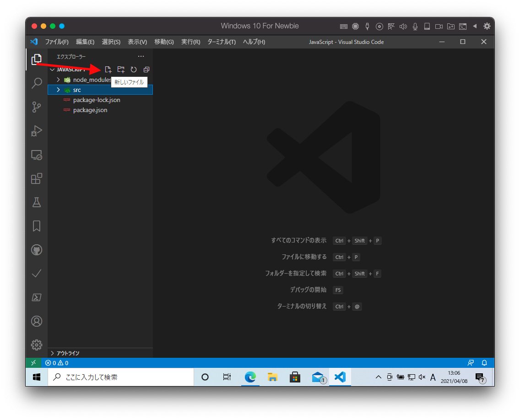Open the Explorer view in the activity bar
This screenshot has width=520, height=420.
tap(37, 59)
